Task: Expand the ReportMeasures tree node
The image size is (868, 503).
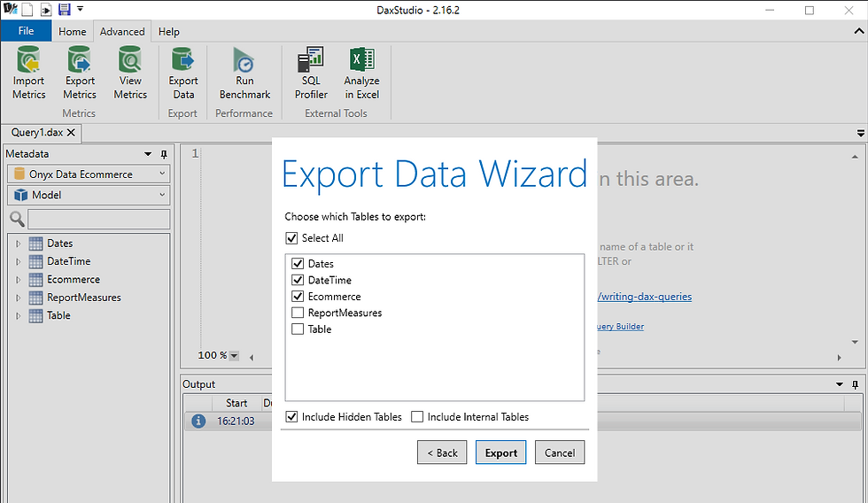Action: 18,298
